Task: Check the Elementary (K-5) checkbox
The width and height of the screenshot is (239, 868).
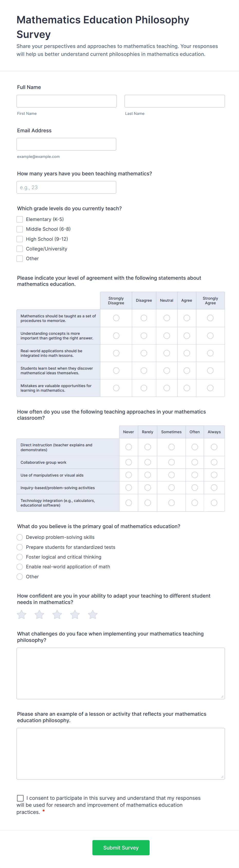Action: coord(20,219)
